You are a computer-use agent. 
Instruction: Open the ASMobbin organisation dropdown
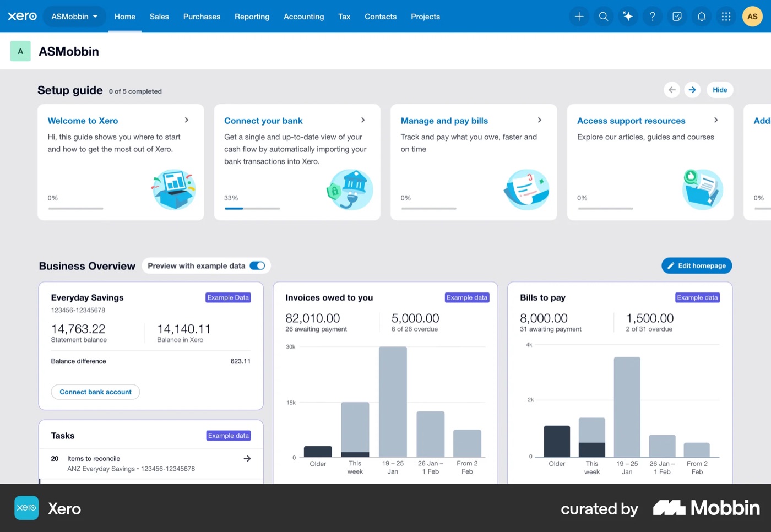click(74, 17)
